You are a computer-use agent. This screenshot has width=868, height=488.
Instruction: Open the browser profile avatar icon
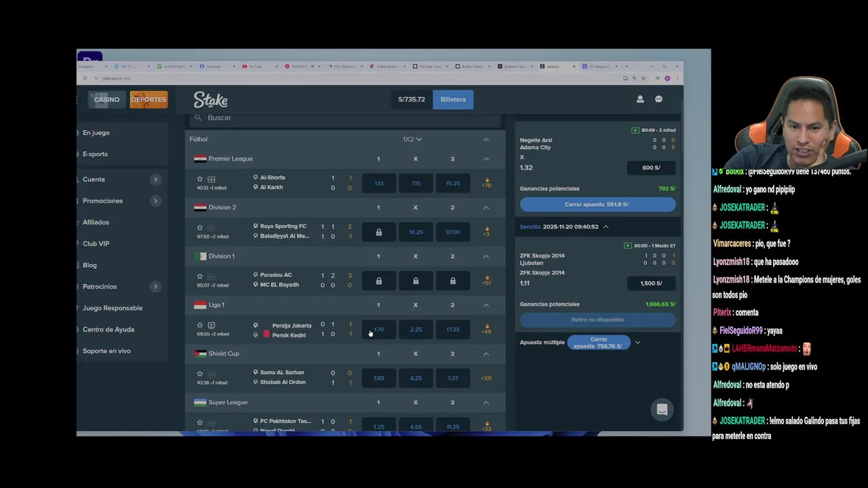[667, 78]
